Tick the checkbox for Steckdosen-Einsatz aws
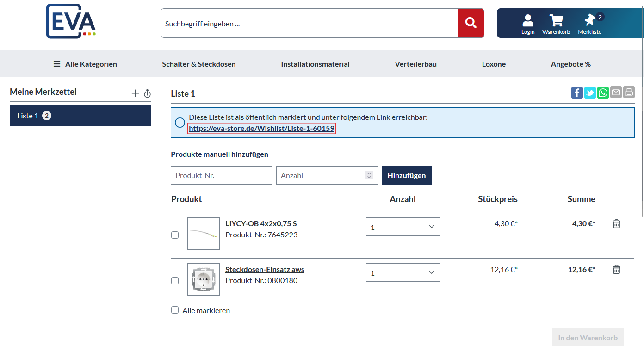Image resolution: width=644 pixels, height=358 pixels. (x=175, y=281)
